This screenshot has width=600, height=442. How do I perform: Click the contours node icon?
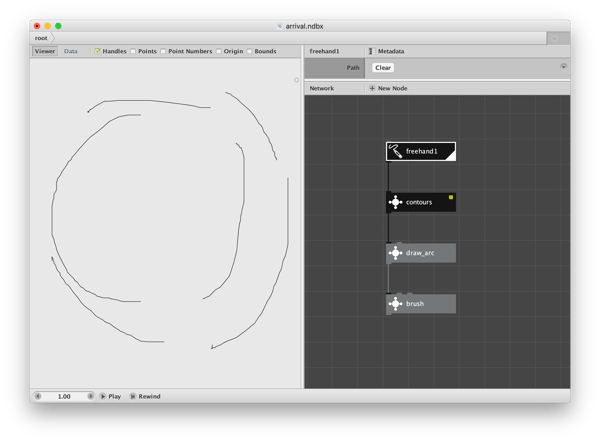click(x=395, y=202)
